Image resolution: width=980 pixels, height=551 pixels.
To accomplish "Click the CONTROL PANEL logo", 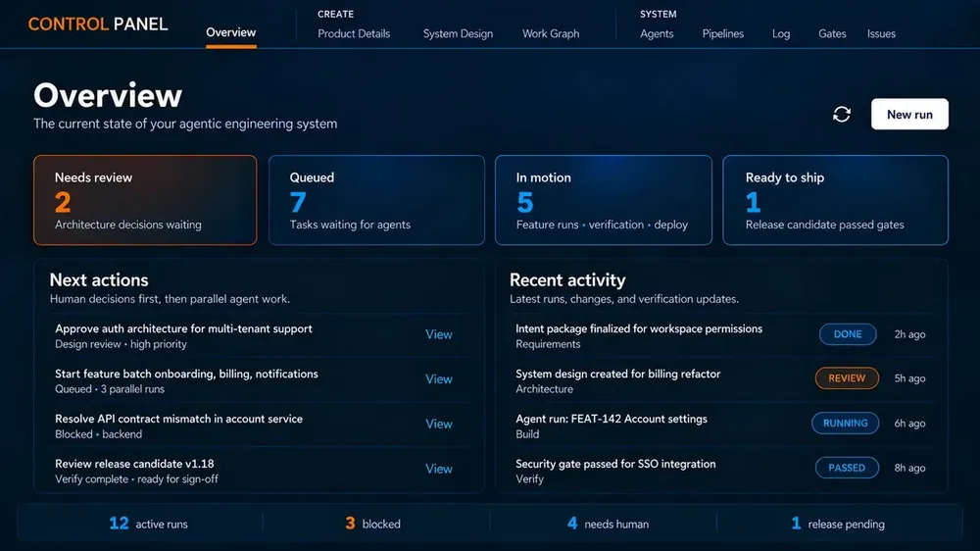I will click(x=98, y=25).
